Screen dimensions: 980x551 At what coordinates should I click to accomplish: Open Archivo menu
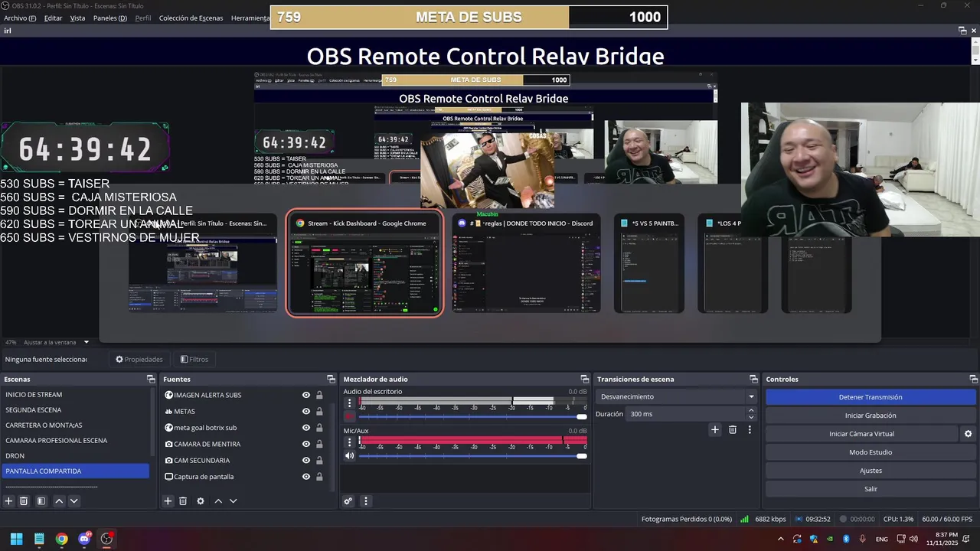point(20,18)
